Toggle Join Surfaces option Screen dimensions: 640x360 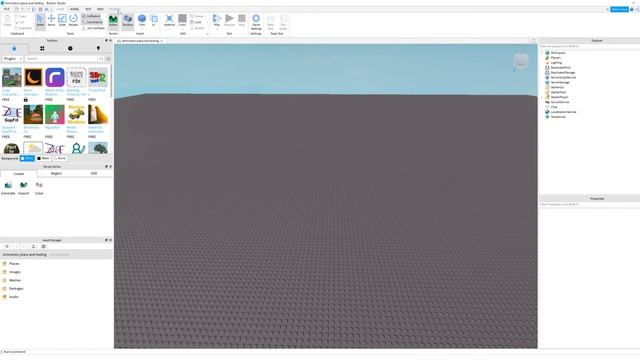[x=93, y=28]
